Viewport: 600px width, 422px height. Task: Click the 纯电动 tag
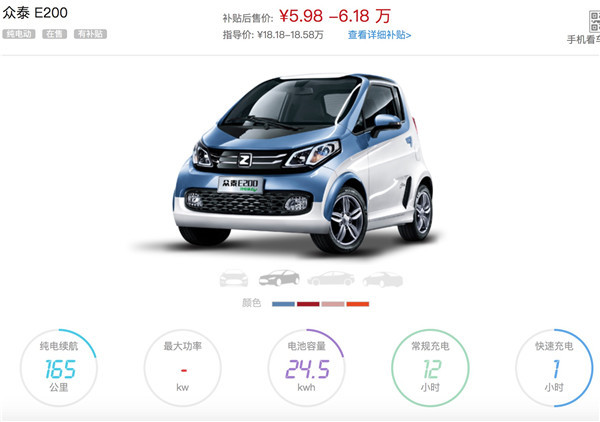(x=19, y=34)
